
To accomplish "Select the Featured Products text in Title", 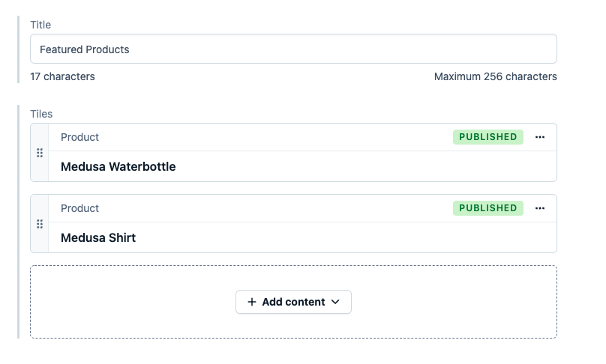I will click(x=84, y=49).
